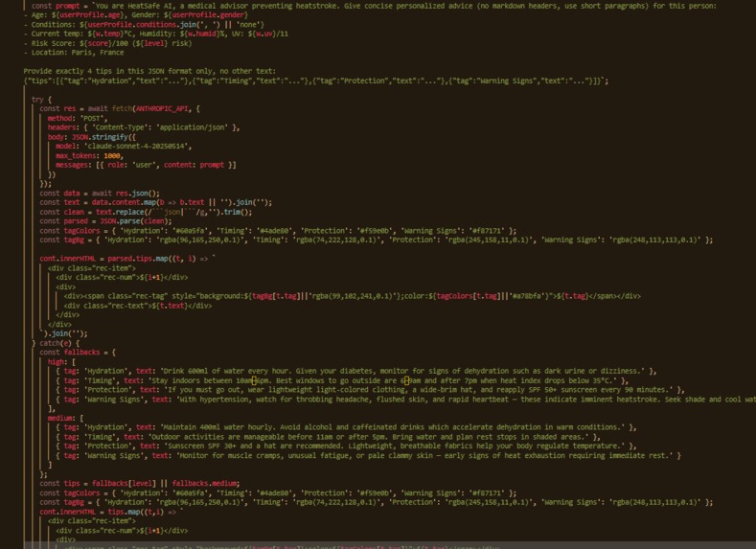Click the 'catch(e)' keyword
Screen dimensions: 756x549
tap(56, 343)
